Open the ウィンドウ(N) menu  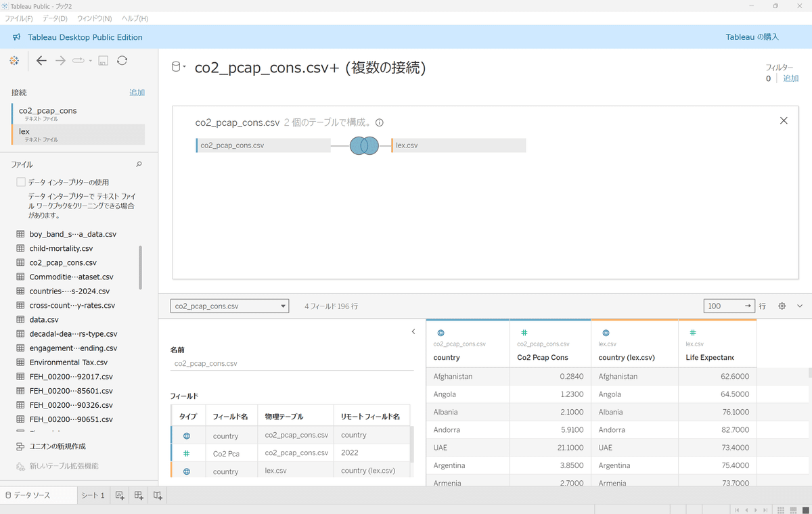coord(95,18)
